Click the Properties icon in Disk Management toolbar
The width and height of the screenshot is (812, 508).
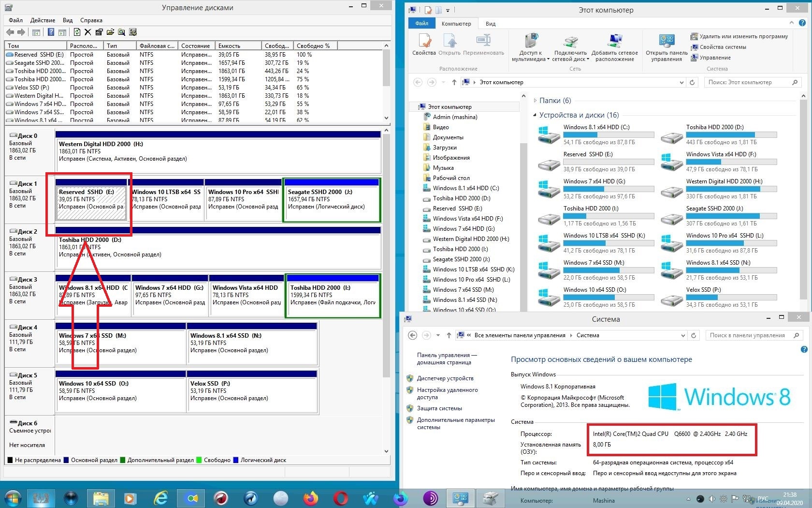pyautogui.click(x=99, y=32)
